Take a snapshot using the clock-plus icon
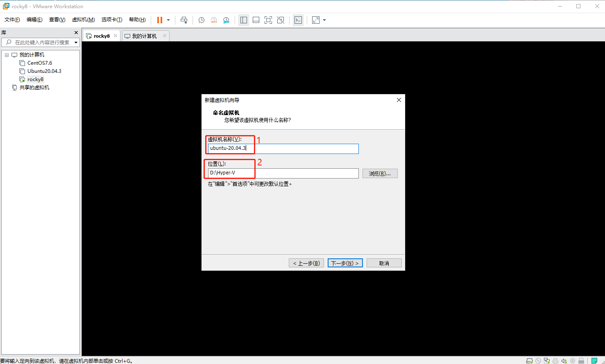The width and height of the screenshot is (605, 364). pyautogui.click(x=202, y=20)
